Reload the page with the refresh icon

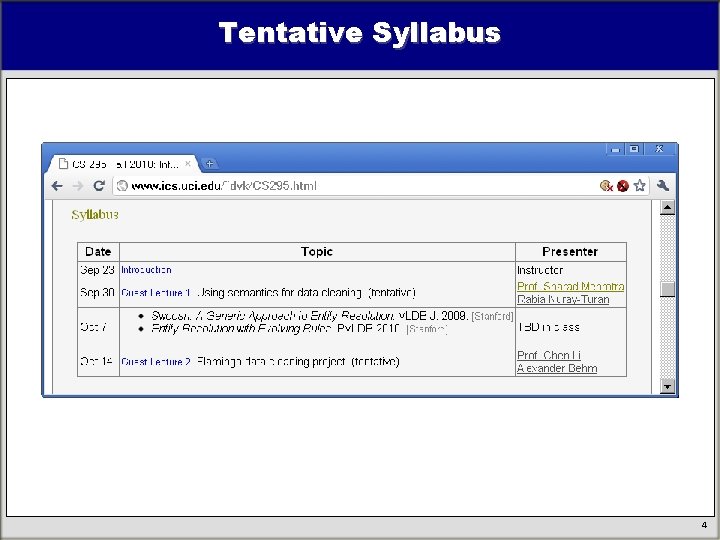tap(99, 186)
